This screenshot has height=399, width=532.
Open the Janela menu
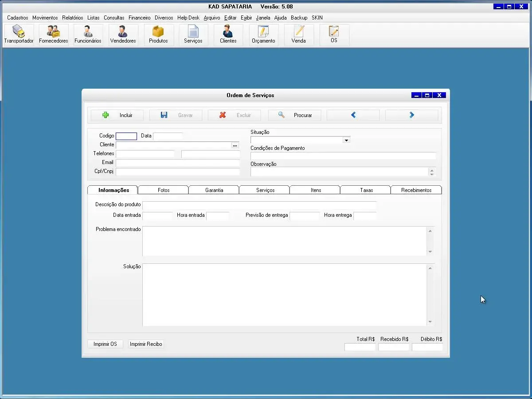click(263, 18)
